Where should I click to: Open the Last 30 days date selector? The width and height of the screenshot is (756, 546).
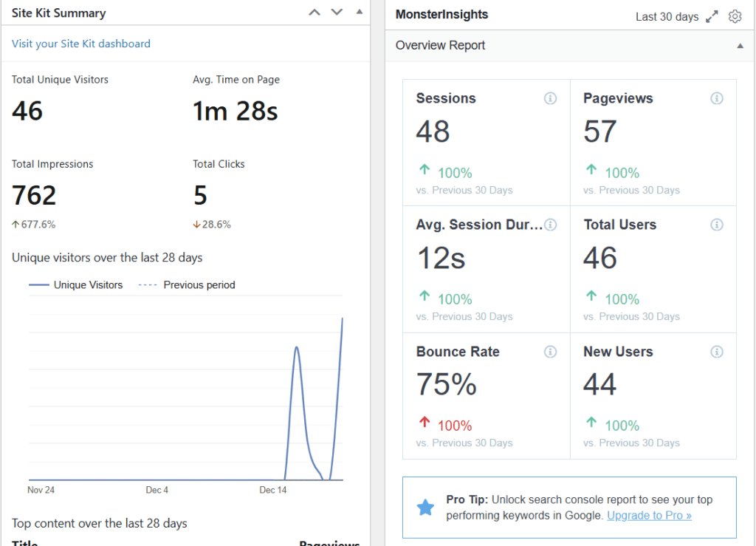click(x=667, y=16)
